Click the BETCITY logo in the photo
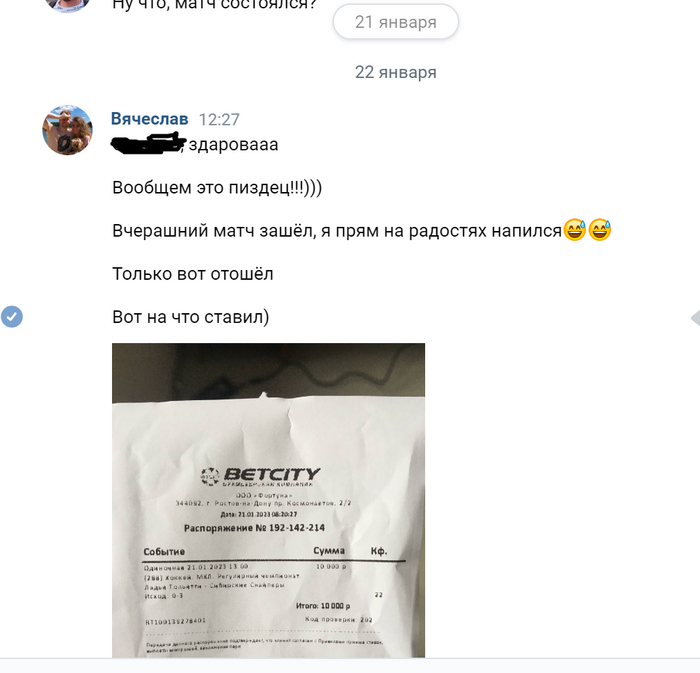700x673 pixels. pyautogui.click(x=261, y=475)
